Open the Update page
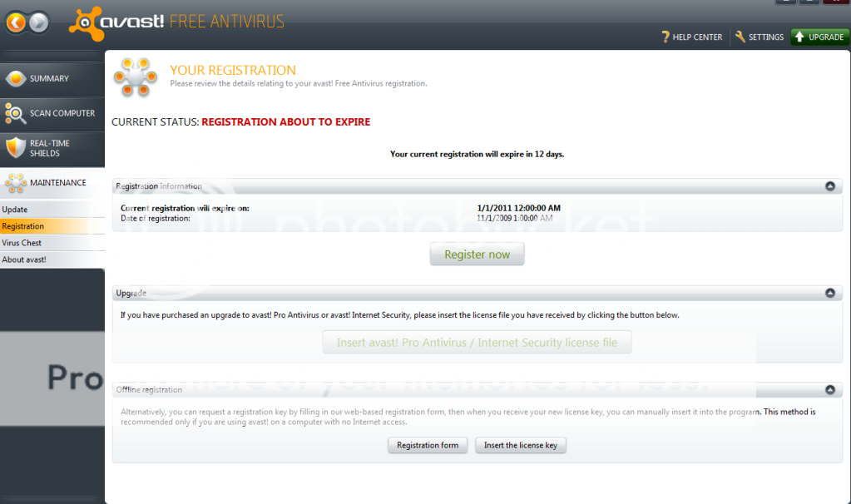Screen dimensions: 851x504 tap(52, 210)
